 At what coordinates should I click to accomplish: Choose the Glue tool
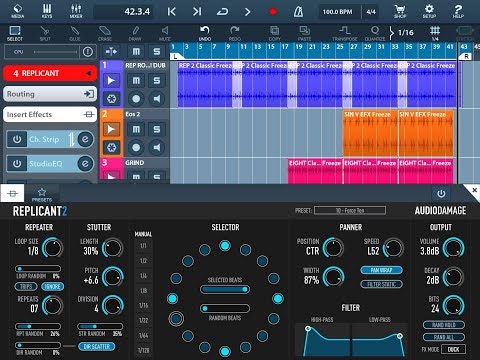click(x=75, y=33)
